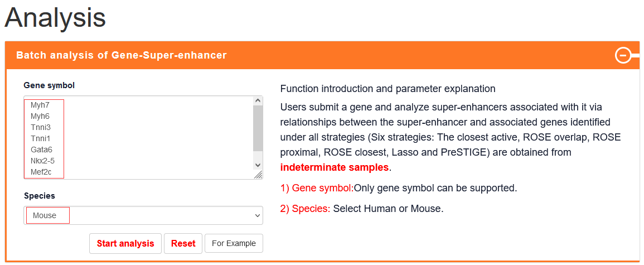Click the gene list scrollbar up arrow

click(258, 100)
